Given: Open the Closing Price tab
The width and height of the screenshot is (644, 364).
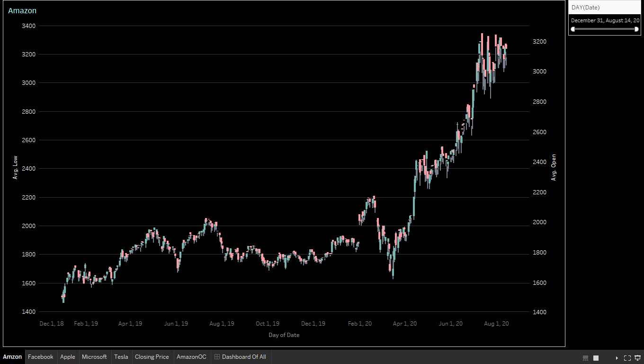Looking at the screenshot, I should pyautogui.click(x=152, y=357).
